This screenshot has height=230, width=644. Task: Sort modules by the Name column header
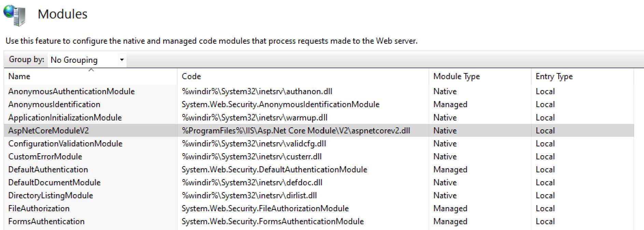point(19,76)
